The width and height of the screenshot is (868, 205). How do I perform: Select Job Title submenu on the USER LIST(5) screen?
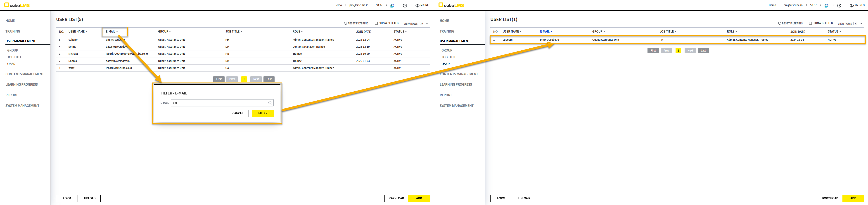coord(14,57)
